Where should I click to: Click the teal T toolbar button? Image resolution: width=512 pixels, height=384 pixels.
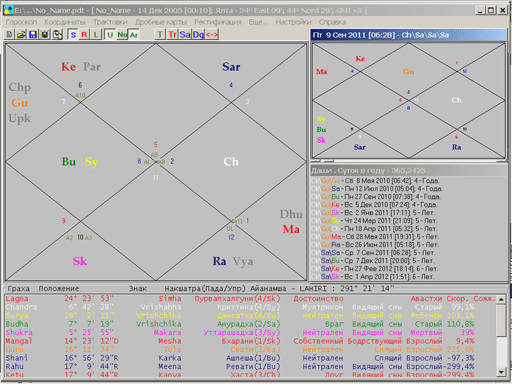[160, 34]
